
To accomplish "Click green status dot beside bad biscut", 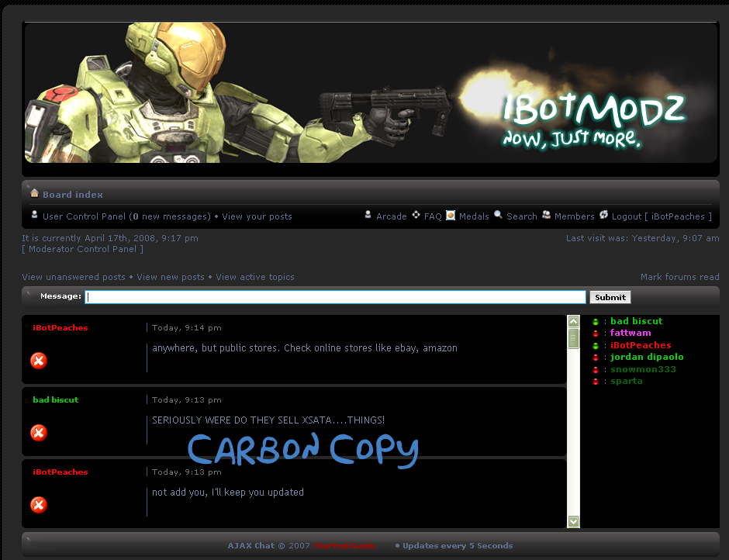I will pyautogui.click(x=596, y=322).
